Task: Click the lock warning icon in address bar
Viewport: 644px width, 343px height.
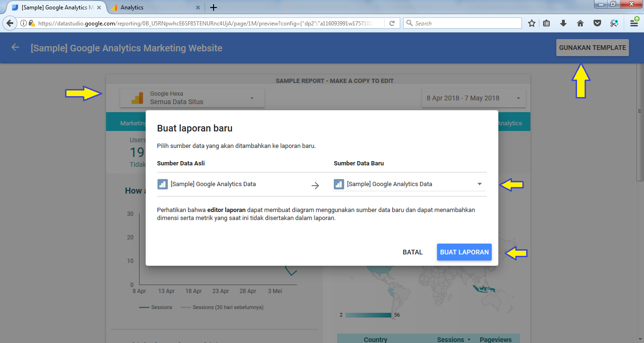Action: click(32, 23)
